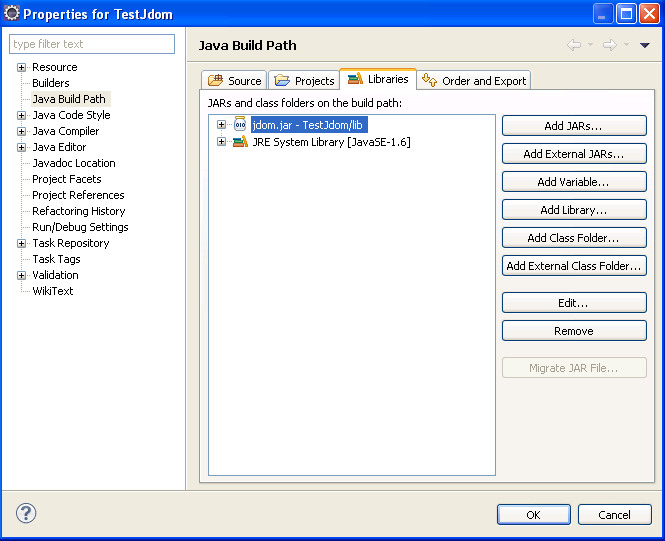Click the JRE System Library books icon

(240, 141)
